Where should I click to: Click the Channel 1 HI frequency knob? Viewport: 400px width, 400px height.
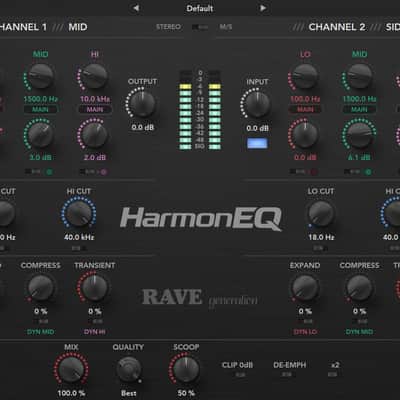coord(95,76)
